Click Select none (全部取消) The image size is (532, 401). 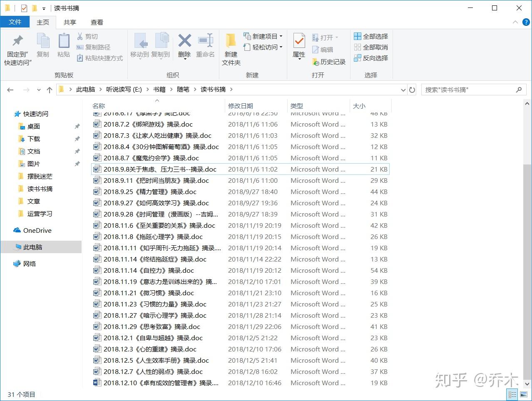(x=371, y=47)
